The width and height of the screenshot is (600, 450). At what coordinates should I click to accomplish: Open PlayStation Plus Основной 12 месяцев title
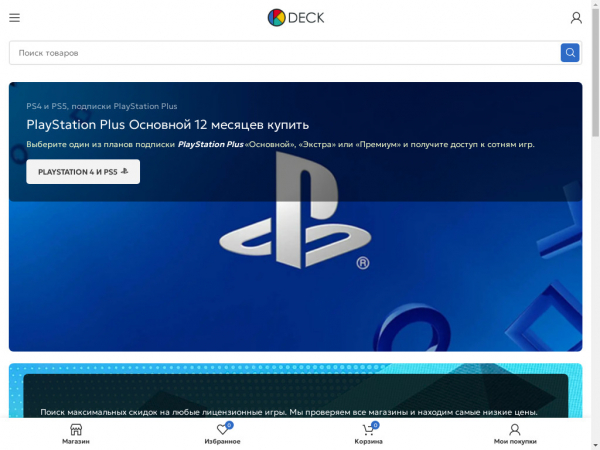(x=167, y=125)
